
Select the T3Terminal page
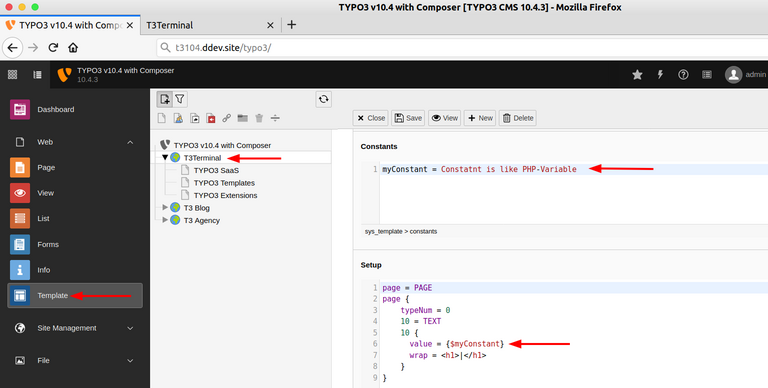point(202,158)
